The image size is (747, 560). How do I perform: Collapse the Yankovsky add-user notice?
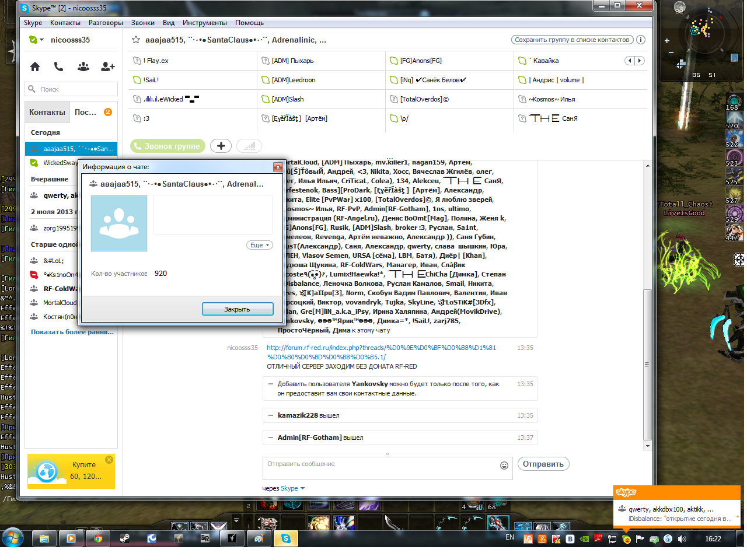(271, 384)
